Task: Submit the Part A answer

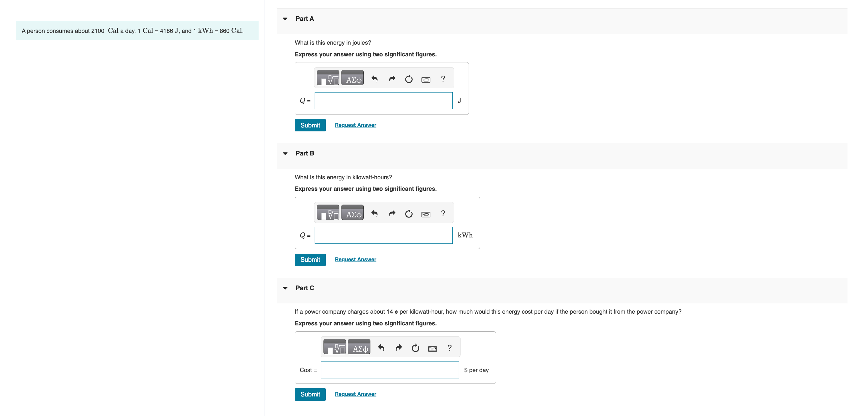Action: click(x=310, y=125)
